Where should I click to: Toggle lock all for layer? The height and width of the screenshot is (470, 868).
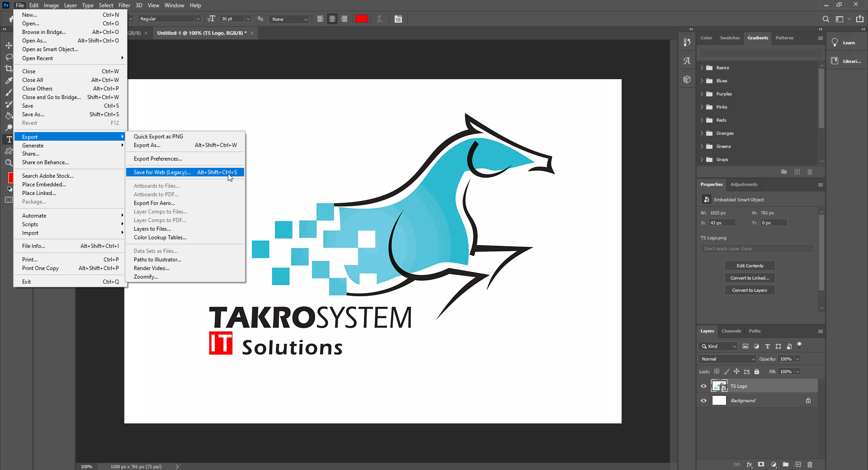point(757,371)
